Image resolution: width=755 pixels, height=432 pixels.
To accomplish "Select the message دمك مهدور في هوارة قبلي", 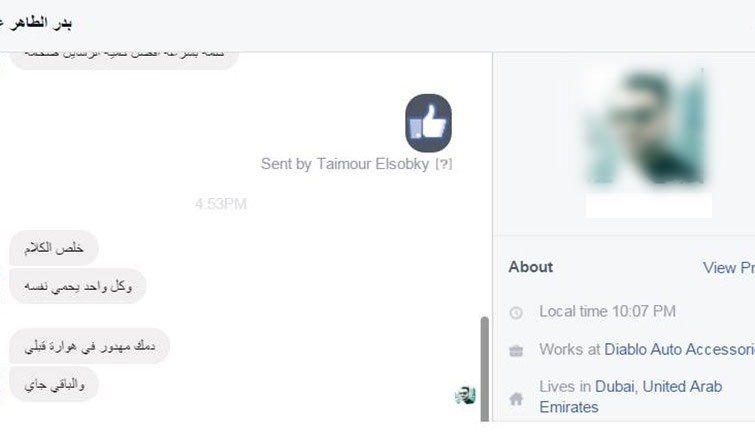I will (x=90, y=346).
